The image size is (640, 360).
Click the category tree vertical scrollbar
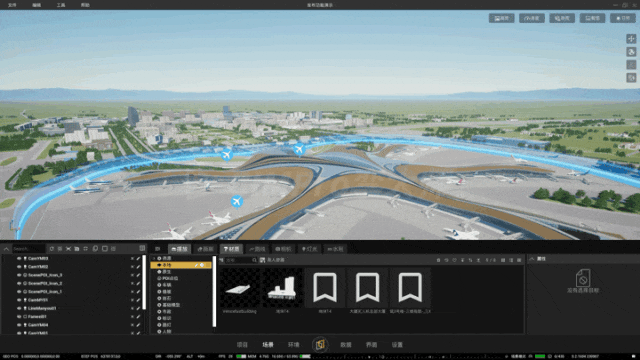pyautogui.click(x=214, y=291)
